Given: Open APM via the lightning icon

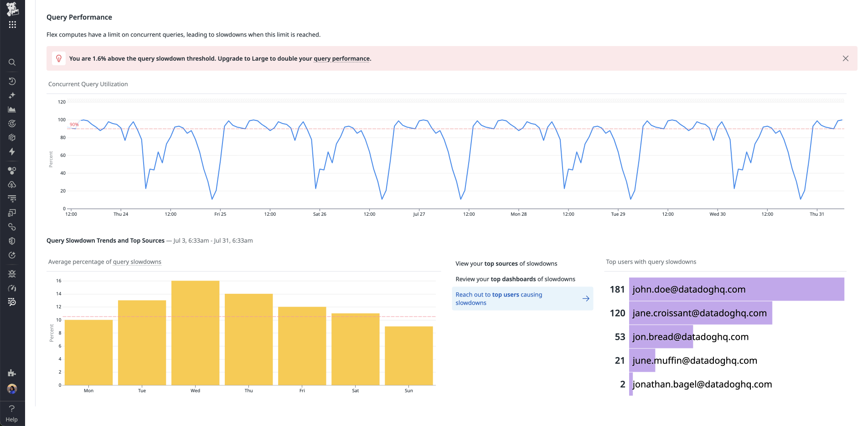Looking at the screenshot, I should pos(12,152).
